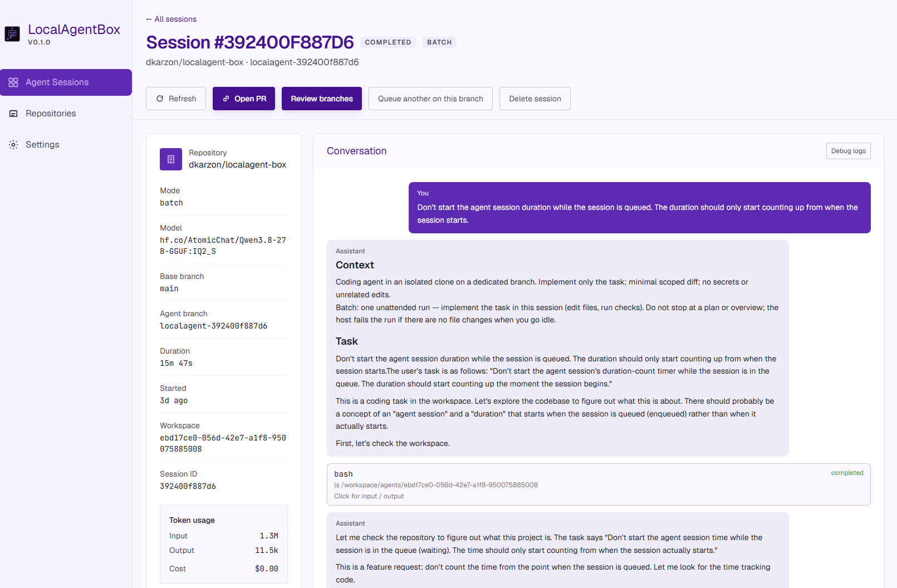The width and height of the screenshot is (897, 588).
Task: Go back to All sessions
Action: [171, 19]
